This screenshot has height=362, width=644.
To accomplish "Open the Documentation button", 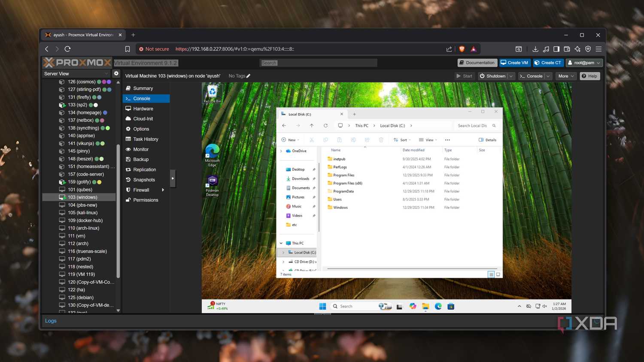I will 477,63.
